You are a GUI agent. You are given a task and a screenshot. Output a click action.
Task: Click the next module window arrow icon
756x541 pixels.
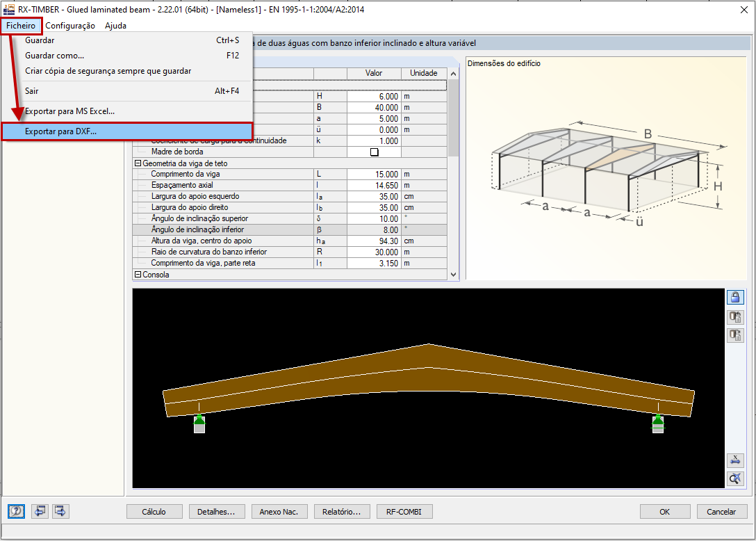tap(60, 511)
